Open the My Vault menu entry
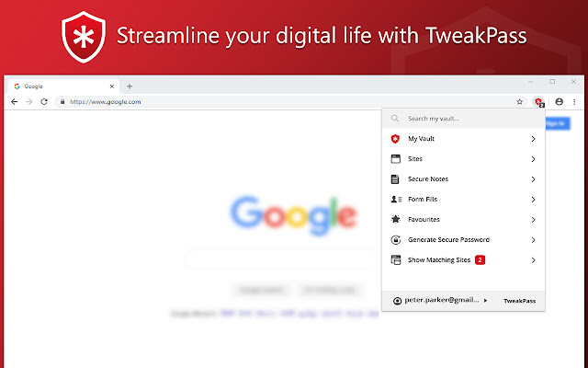This screenshot has width=588, height=368. (463, 139)
